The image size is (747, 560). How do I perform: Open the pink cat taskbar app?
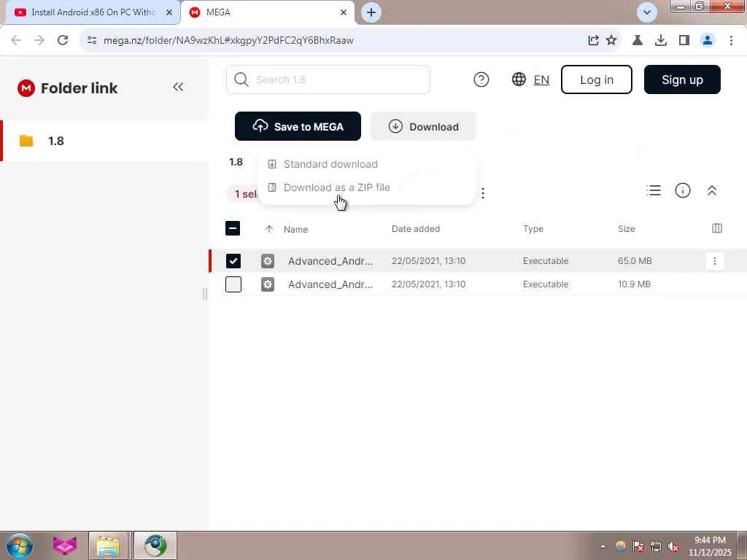65,545
